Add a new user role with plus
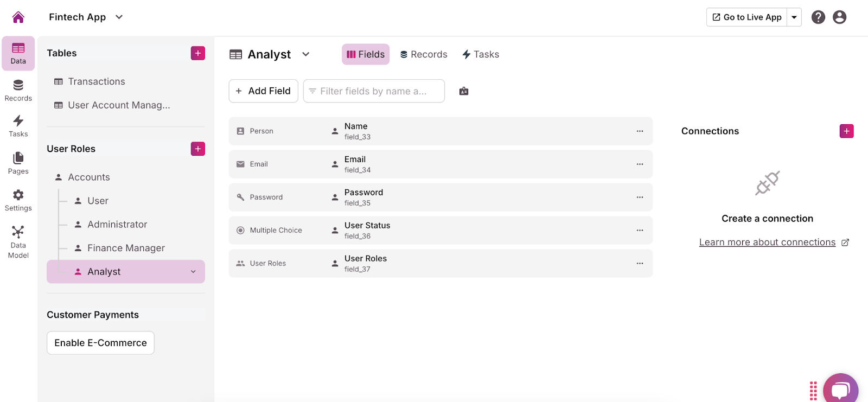Screen dimensions: 868x402 [x=198, y=149]
